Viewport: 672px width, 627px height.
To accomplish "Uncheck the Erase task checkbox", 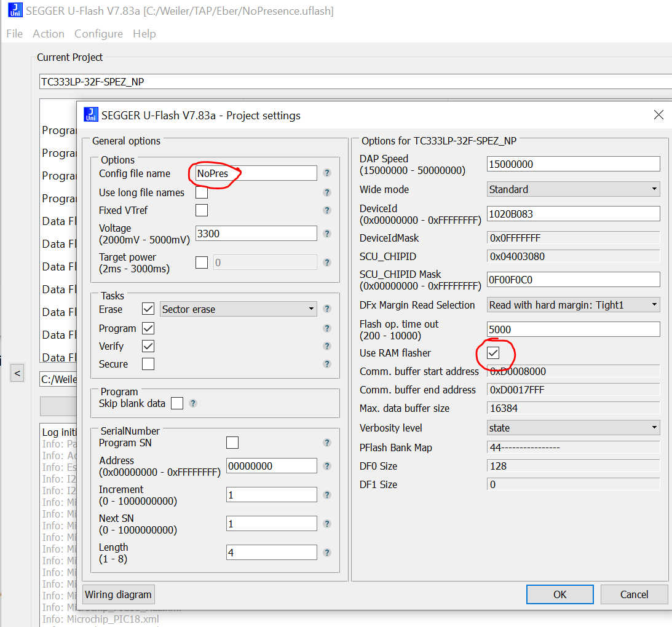I will click(x=148, y=309).
